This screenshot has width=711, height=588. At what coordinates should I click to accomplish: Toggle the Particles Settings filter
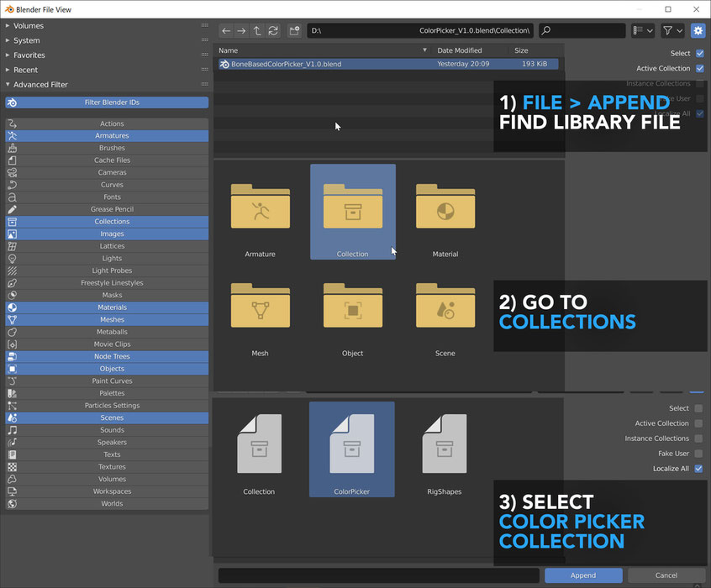107,405
